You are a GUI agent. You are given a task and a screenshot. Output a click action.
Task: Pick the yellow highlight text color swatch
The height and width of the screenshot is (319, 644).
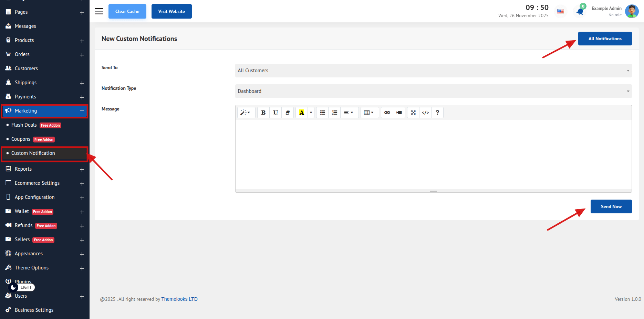(302, 113)
